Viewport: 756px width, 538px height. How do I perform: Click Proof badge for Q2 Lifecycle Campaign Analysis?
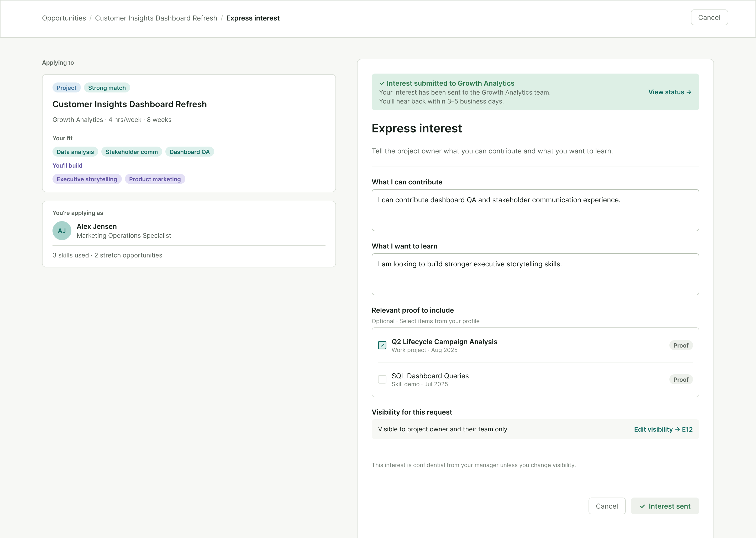point(681,345)
